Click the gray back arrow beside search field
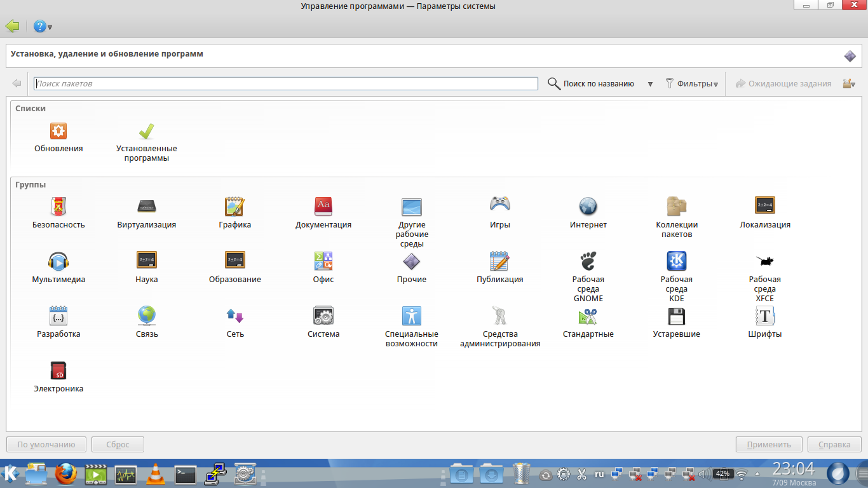The image size is (868, 488). pyautogui.click(x=17, y=84)
